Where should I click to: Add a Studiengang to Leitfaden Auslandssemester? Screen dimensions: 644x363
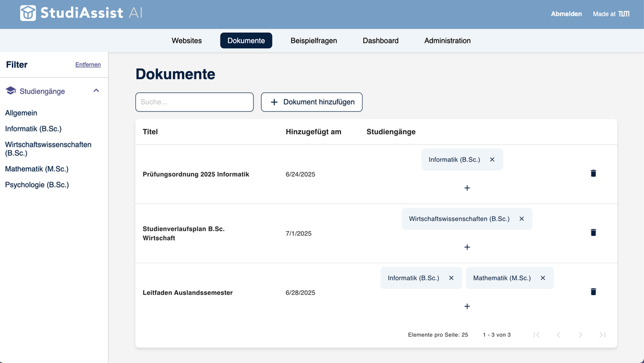point(467,306)
